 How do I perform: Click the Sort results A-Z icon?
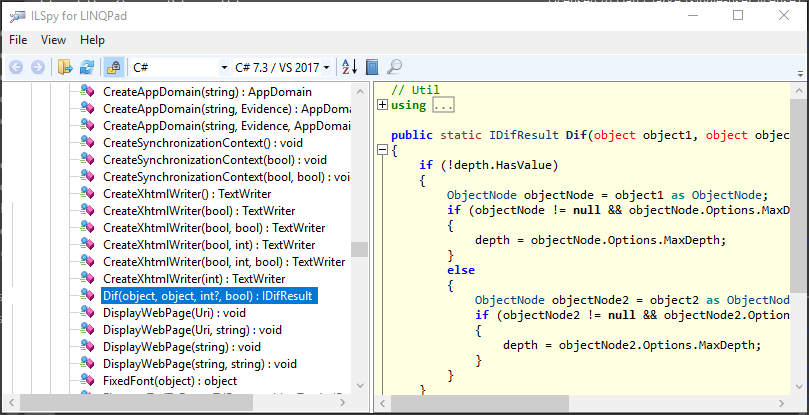(x=349, y=67)
